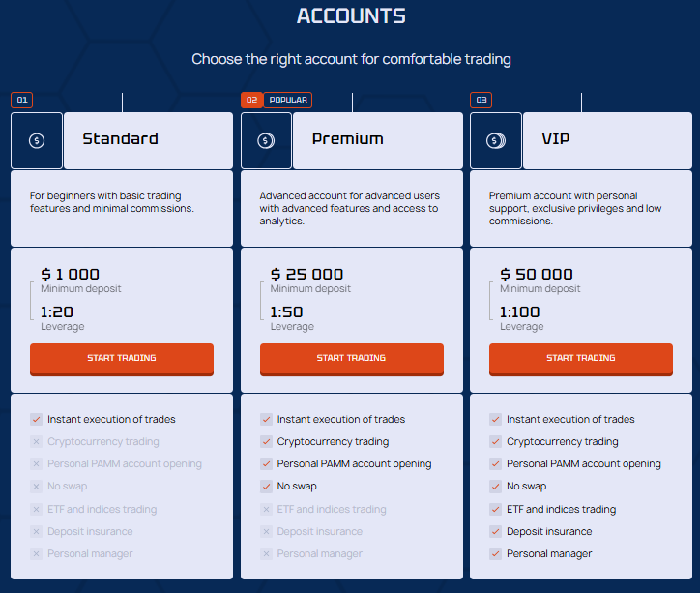Click Standard's disabled Personal manager cross icon

click(36, 554)
